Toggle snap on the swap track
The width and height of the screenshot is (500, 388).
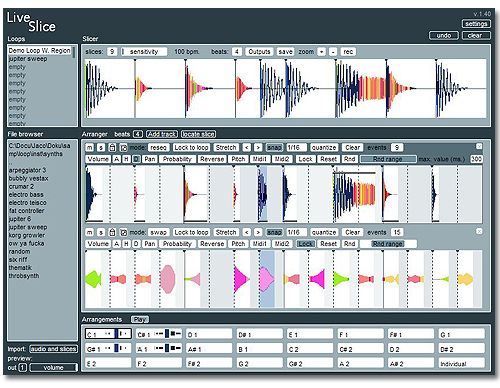pos(274,232)
